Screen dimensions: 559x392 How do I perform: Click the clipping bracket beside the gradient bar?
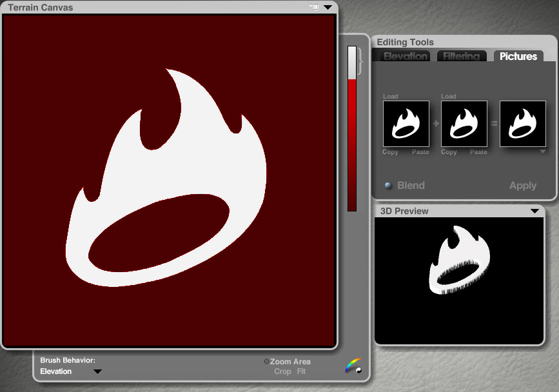(x=360, y=62)
